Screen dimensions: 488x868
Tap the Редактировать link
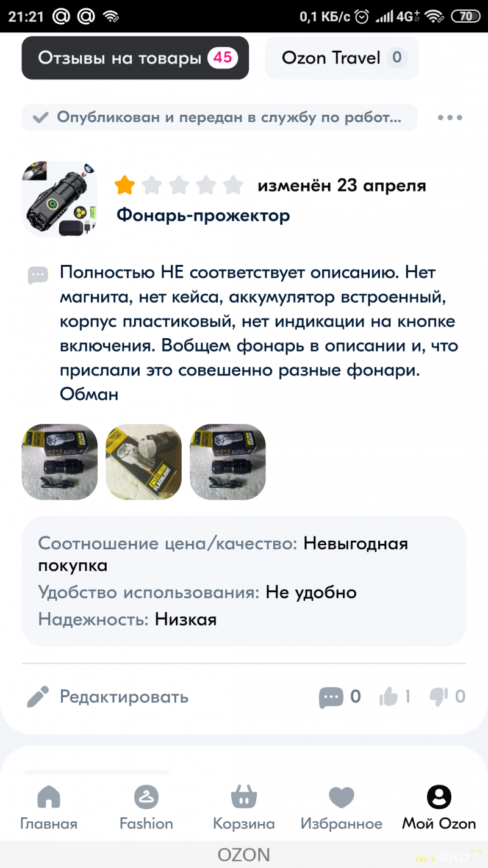[124, 696]
